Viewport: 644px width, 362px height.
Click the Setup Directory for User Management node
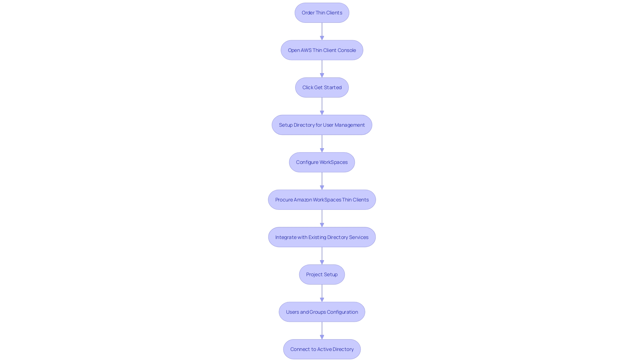322,125
